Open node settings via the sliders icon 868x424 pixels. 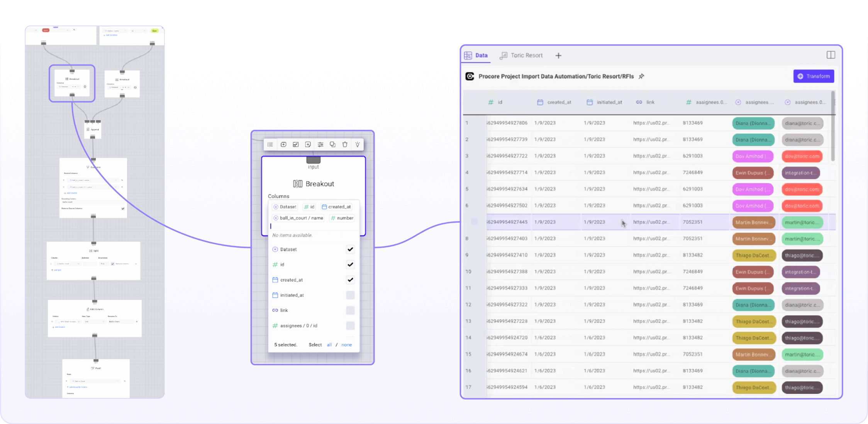coord(320,145)
